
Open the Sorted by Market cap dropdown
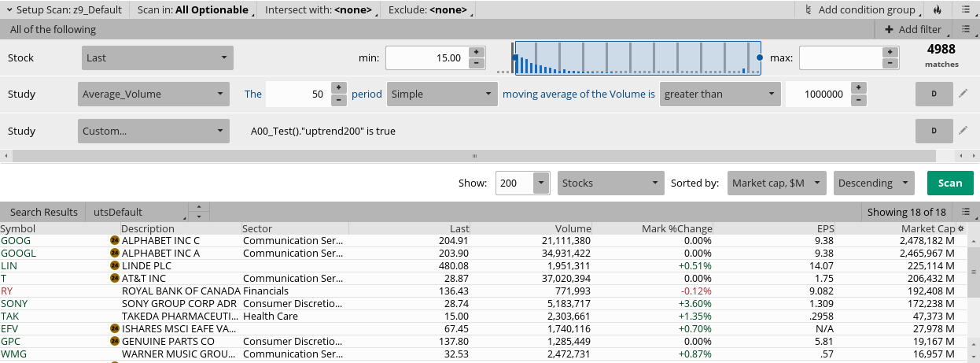pyautogui.click(x=777, y=183)
